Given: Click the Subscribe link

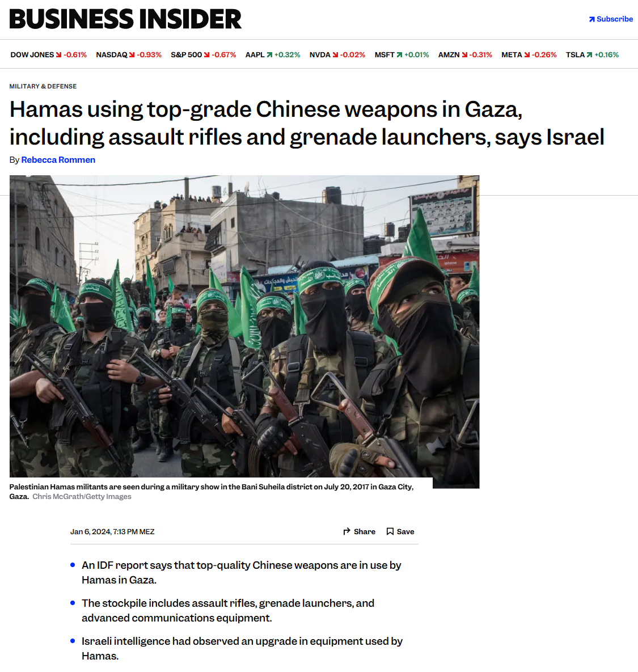Looking at the screenshot, I should [611, 19].
